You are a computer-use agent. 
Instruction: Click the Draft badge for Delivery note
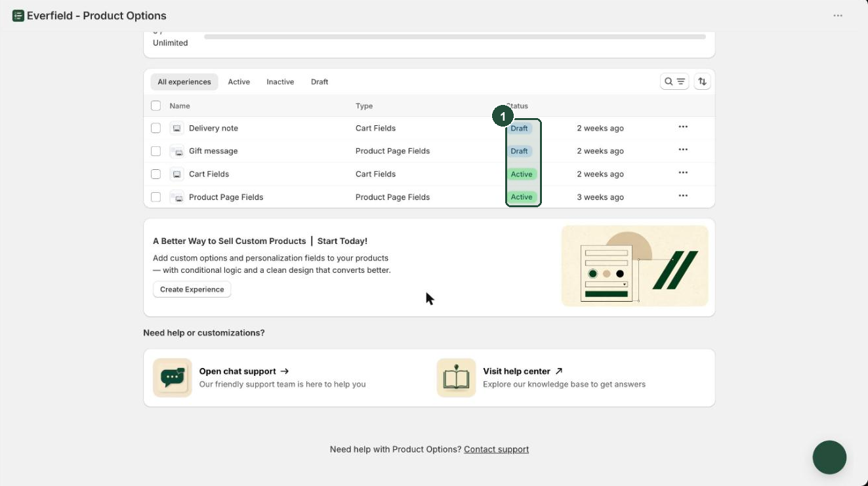tap(520, 129)
